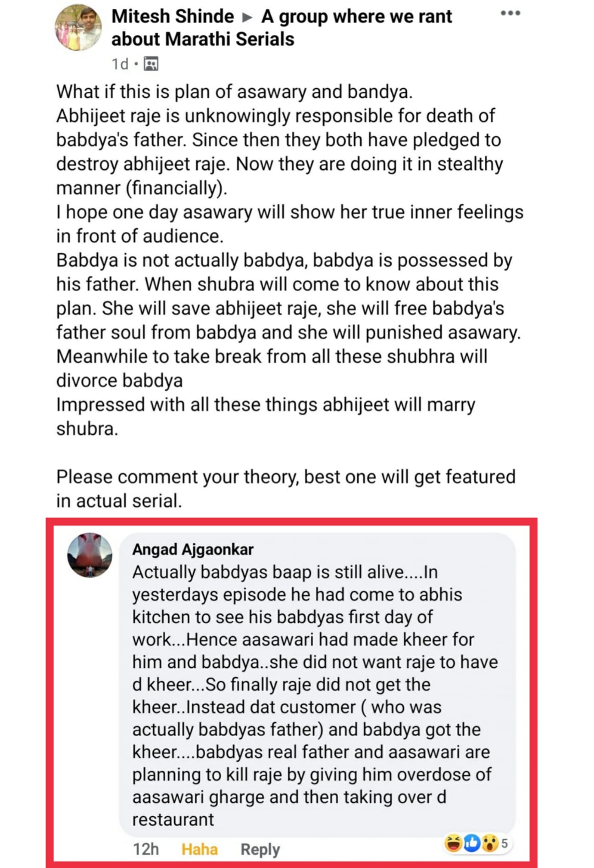Click the 'Impressed with all these things' sentence
Image resolution: width=594 pixels, height=868 pixels.
click(266, 417)
